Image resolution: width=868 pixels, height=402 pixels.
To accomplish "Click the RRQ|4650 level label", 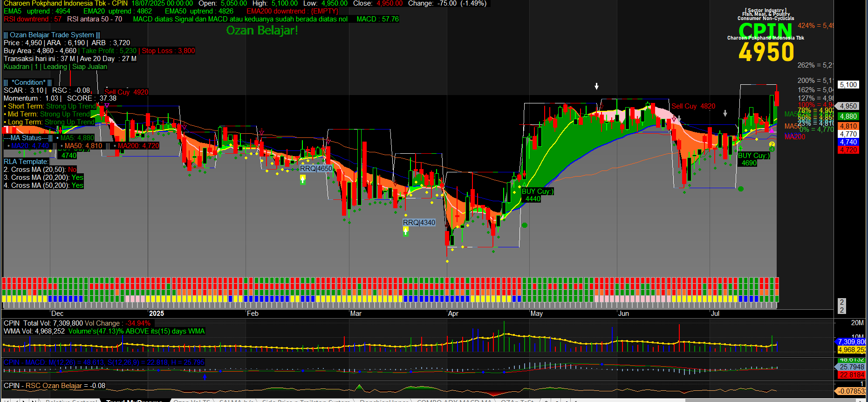I will point(316,169).
